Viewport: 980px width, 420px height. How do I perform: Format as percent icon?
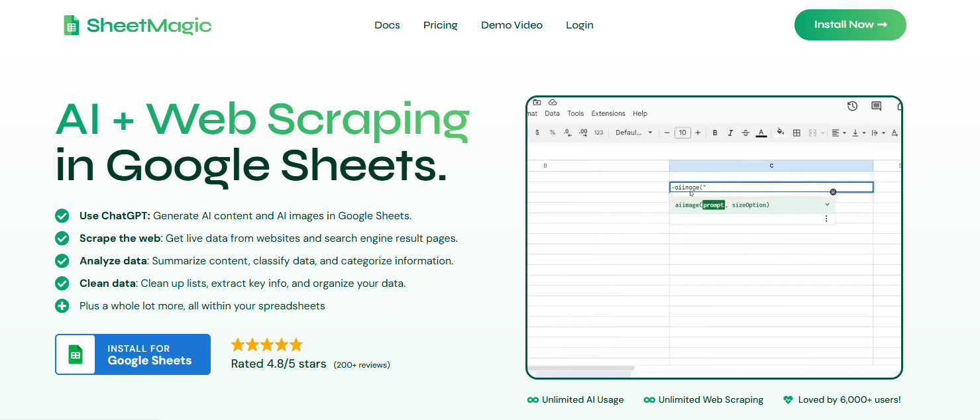click(552, 132)
